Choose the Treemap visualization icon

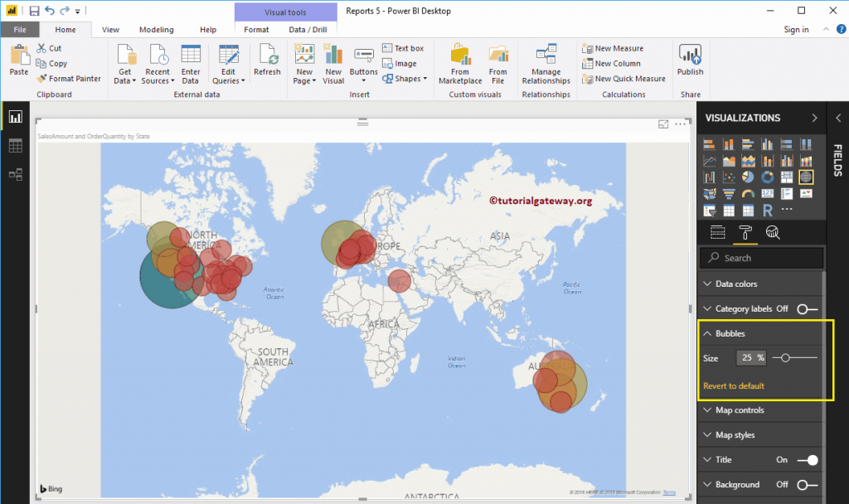click(x=787, y=177)
